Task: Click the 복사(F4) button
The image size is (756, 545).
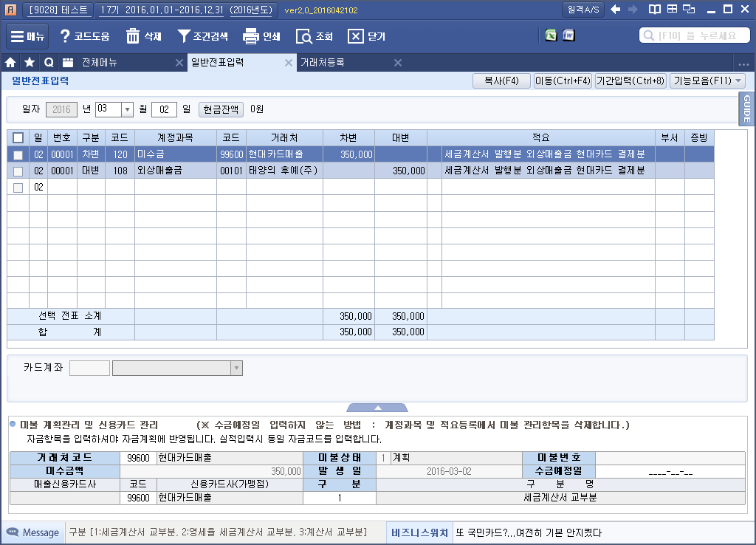Action: [x=501, y=81]
